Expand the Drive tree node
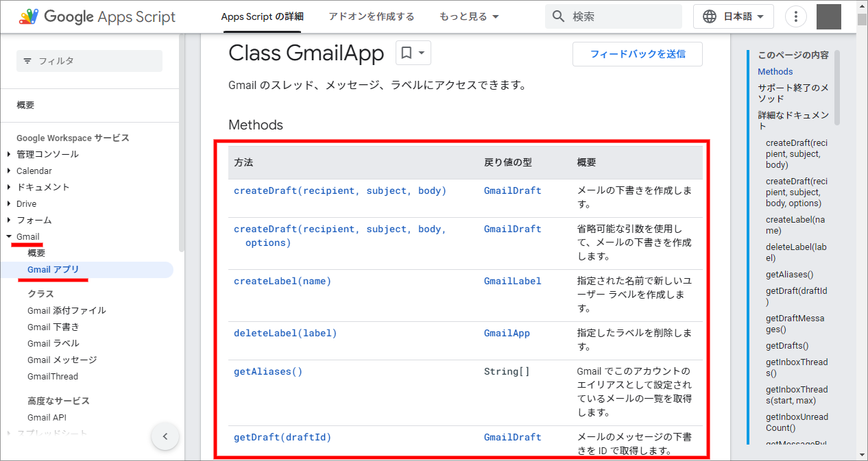Screen dimensions: 868x461 click(9, 203)
